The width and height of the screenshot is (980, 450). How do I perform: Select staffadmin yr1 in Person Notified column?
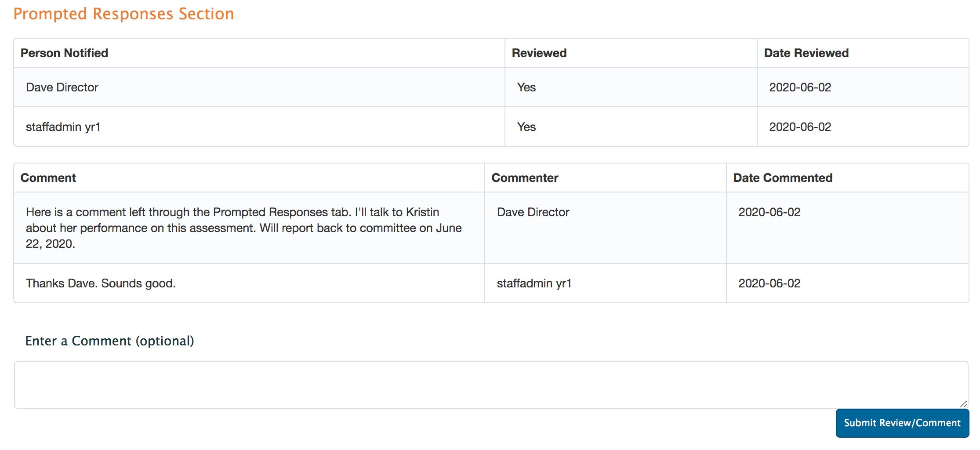63,127
